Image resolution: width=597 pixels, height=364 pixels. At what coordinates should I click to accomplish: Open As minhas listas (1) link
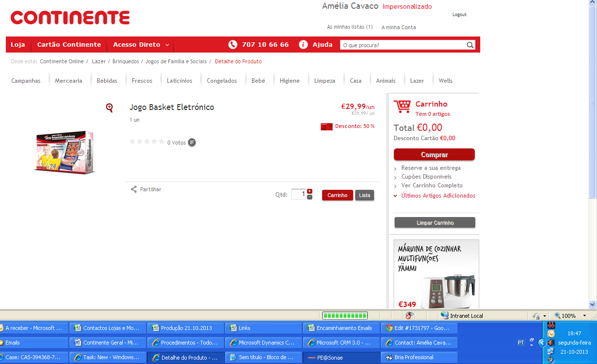[350, 27]
